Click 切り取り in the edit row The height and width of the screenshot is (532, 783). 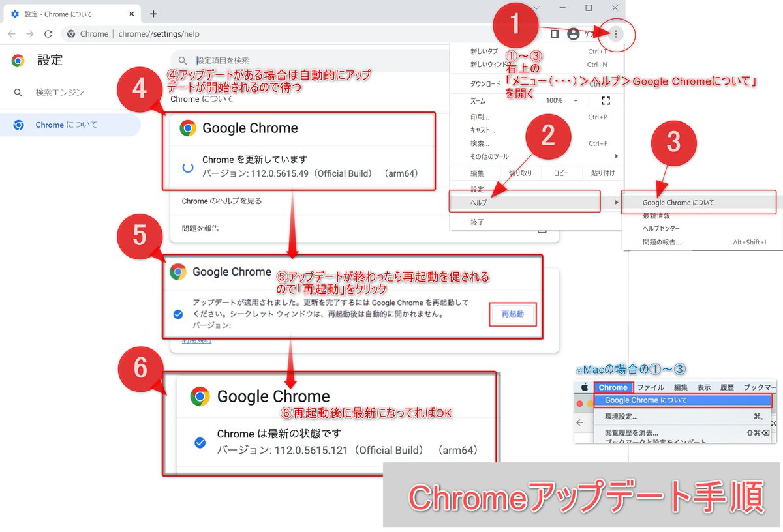point(520,173)
